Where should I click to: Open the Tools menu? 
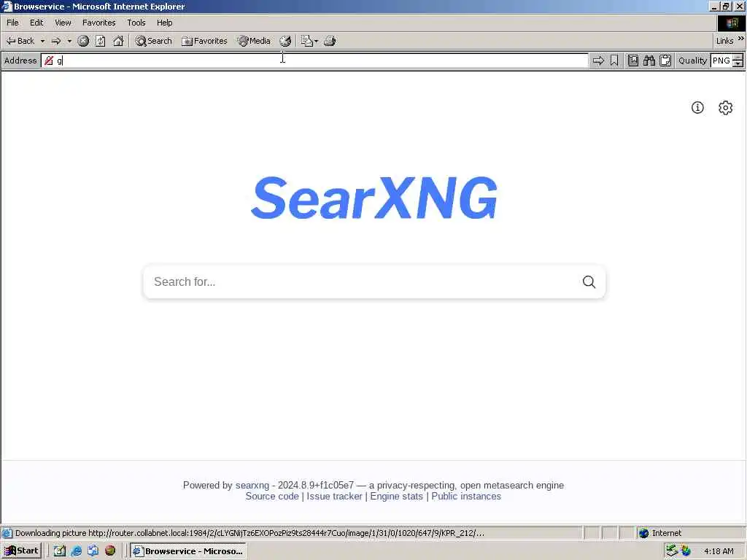[x=136, y=23]
